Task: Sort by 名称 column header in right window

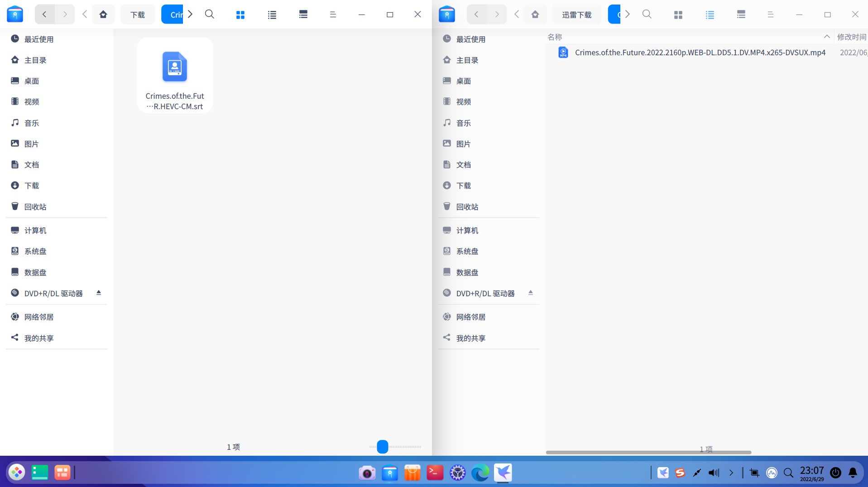Action: pyautogui.click(x=690, y=37)
